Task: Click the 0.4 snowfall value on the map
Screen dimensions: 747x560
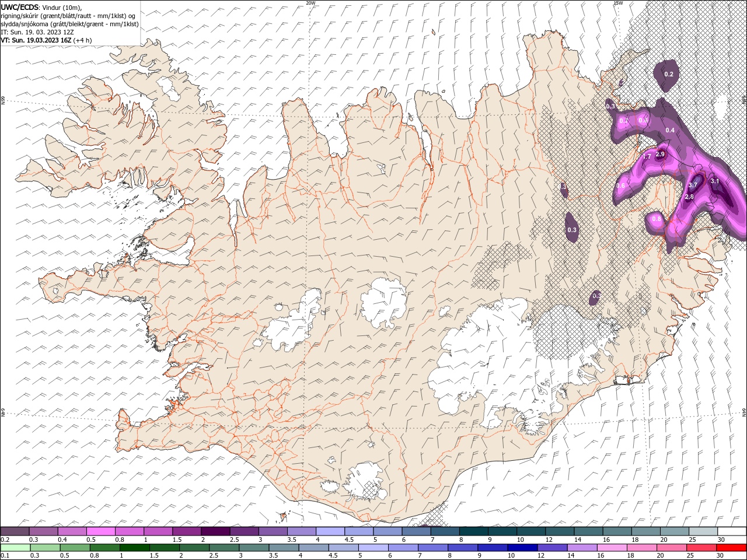Action: point(670,130)
